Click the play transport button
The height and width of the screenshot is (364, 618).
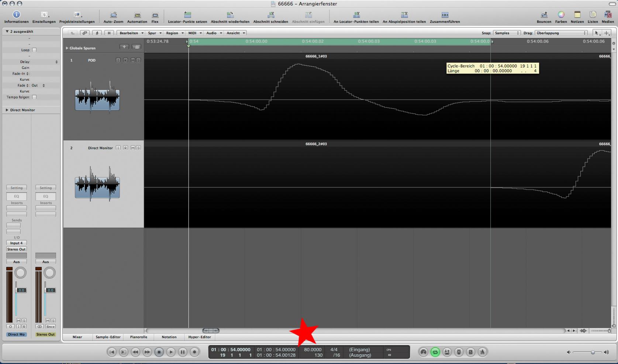[x=171, y=352]
